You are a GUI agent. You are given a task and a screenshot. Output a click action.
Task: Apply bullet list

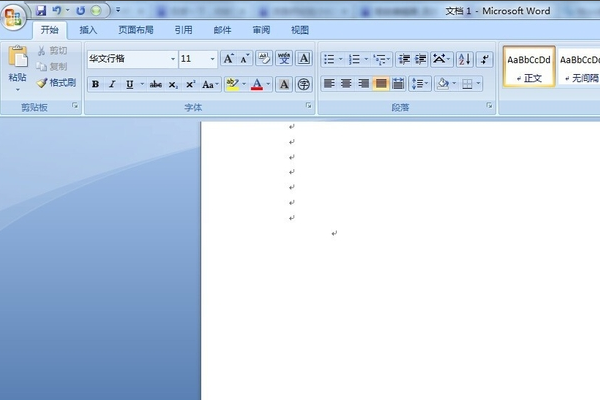329,59
